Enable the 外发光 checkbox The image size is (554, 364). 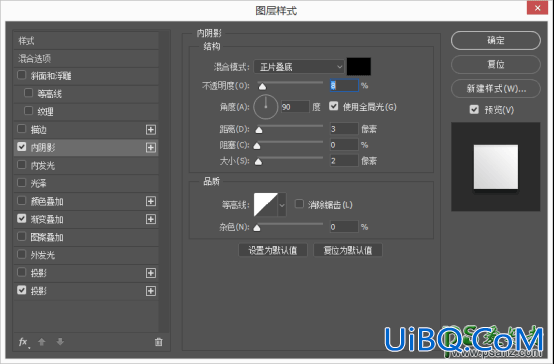22,254
